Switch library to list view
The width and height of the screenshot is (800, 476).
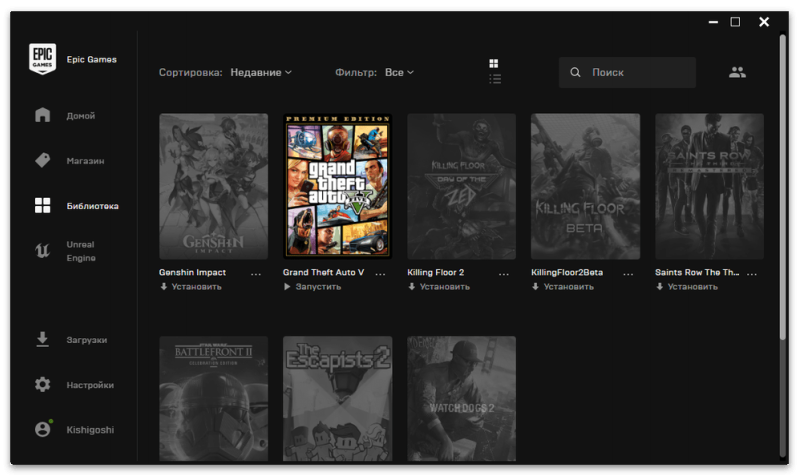point(495,79)
